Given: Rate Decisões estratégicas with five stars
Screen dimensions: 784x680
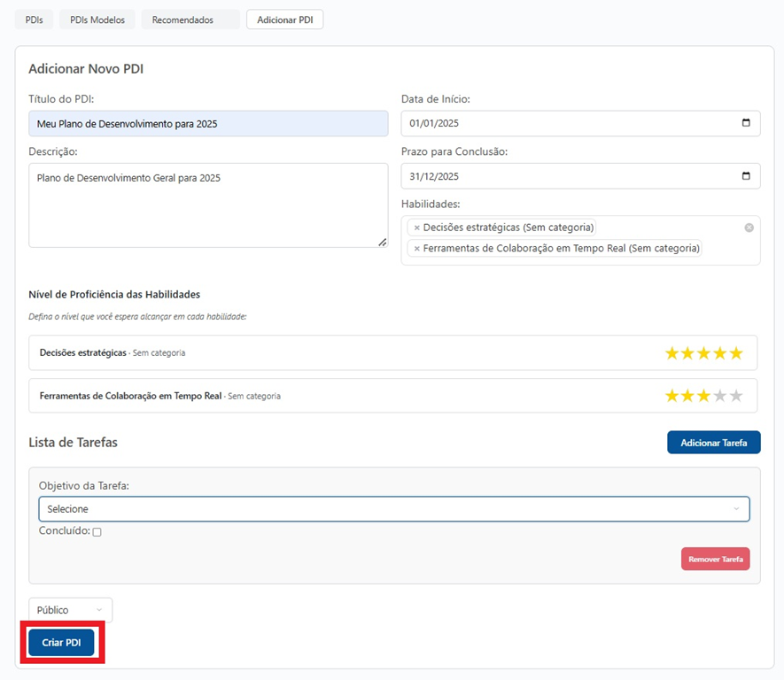Looking at the screenshot, I should [735, 353].
